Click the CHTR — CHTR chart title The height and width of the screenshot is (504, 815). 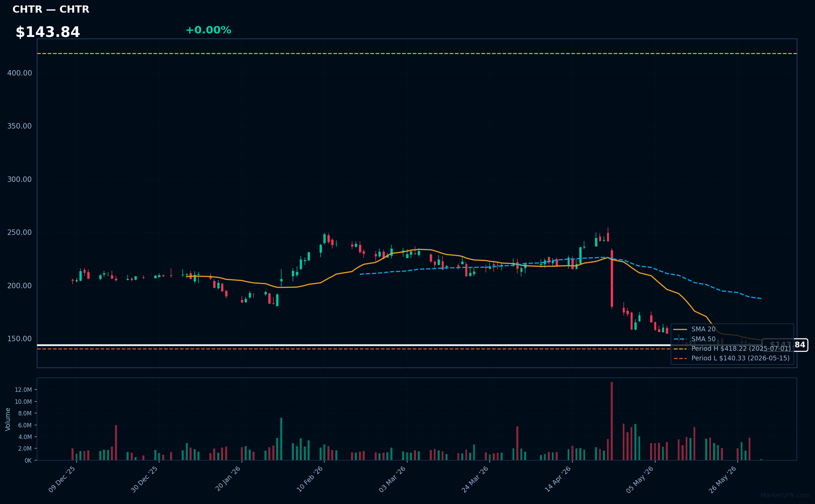click(51, 9)
